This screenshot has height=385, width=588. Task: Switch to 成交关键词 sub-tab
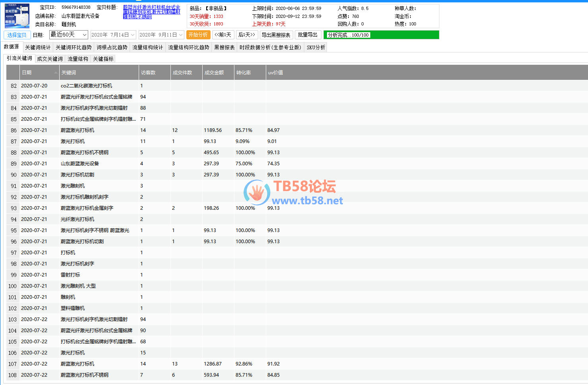(x=50, y=59)
